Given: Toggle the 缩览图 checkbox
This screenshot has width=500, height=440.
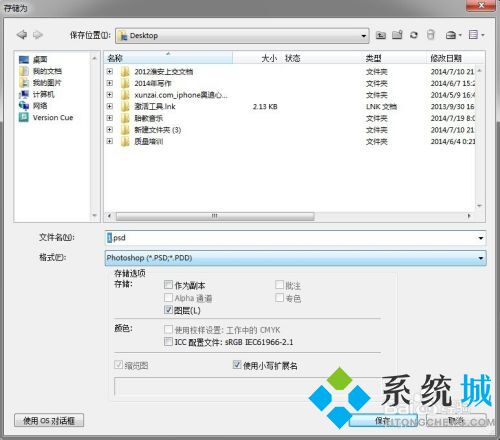Looking at the screenshot, I should coord(118,365).
